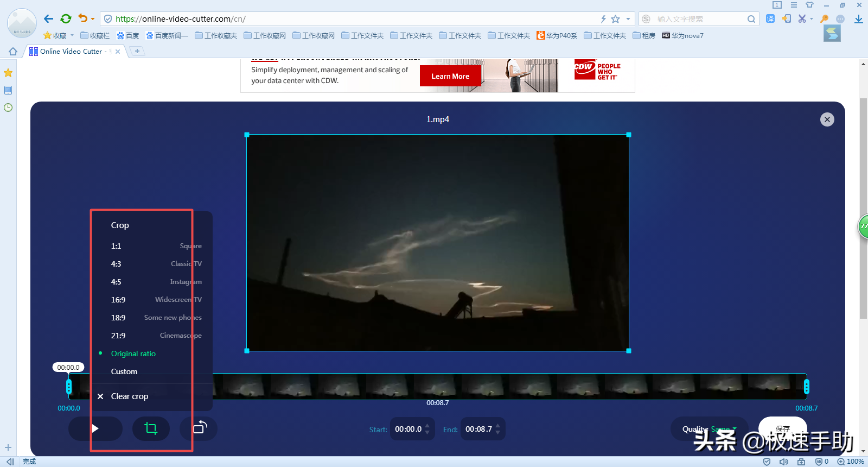868x467 pixels.
Task: Open downloads with the download arrow icon
Action: (x=859, y=19)
